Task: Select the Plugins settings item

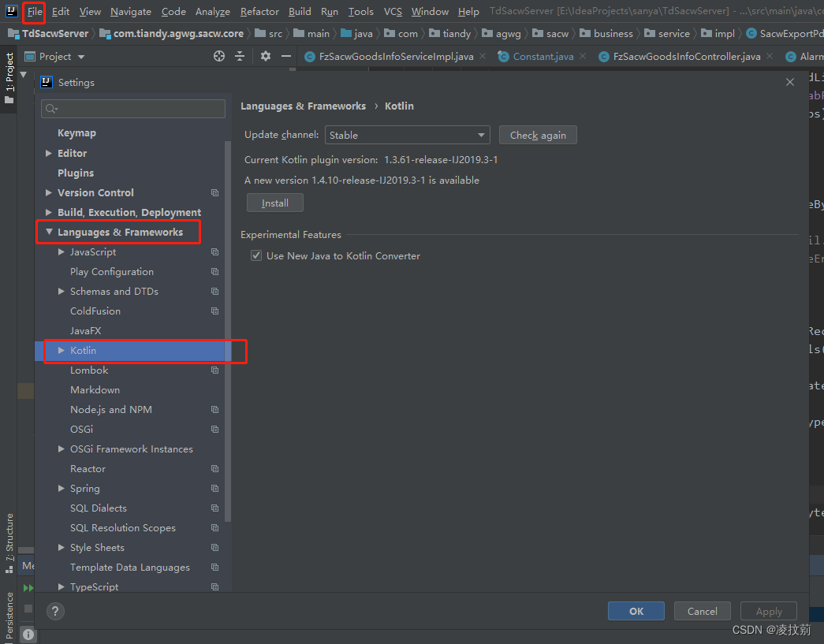Action: [76, 173]
